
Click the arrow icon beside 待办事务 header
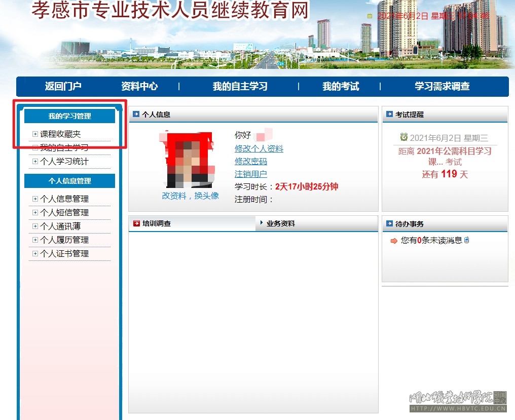tap(389, 223)
